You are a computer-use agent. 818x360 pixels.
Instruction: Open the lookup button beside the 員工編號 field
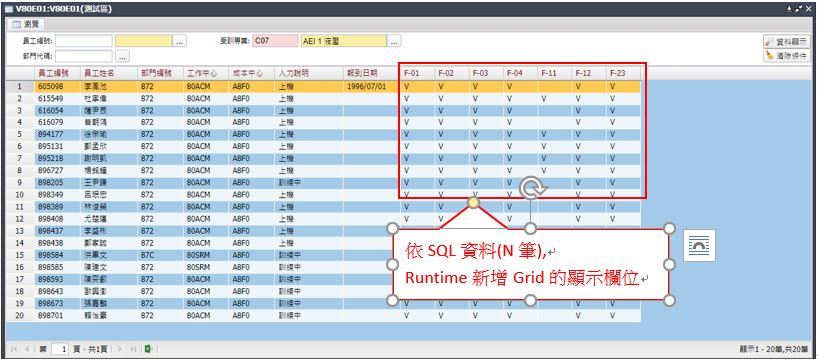180,42
